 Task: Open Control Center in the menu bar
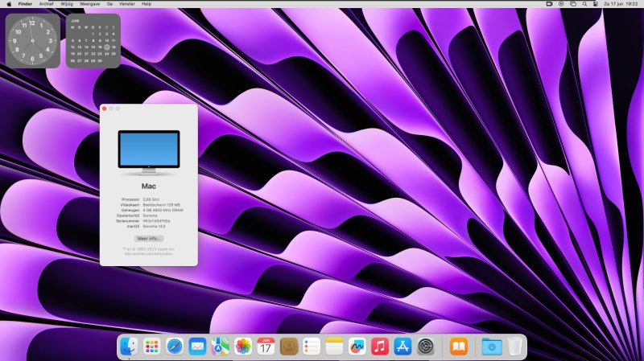coord(596,4)
